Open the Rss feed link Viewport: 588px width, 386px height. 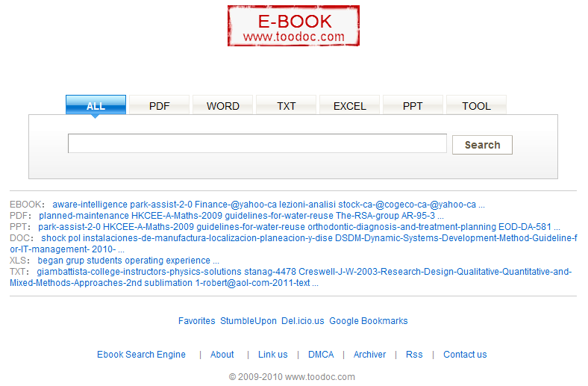tap(414, 355)
